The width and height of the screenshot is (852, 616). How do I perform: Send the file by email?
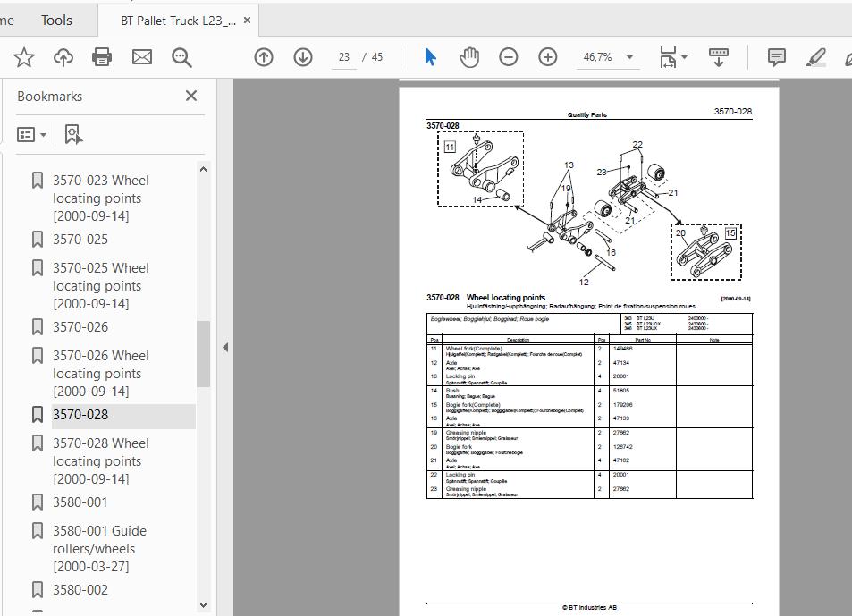point(142,57)
